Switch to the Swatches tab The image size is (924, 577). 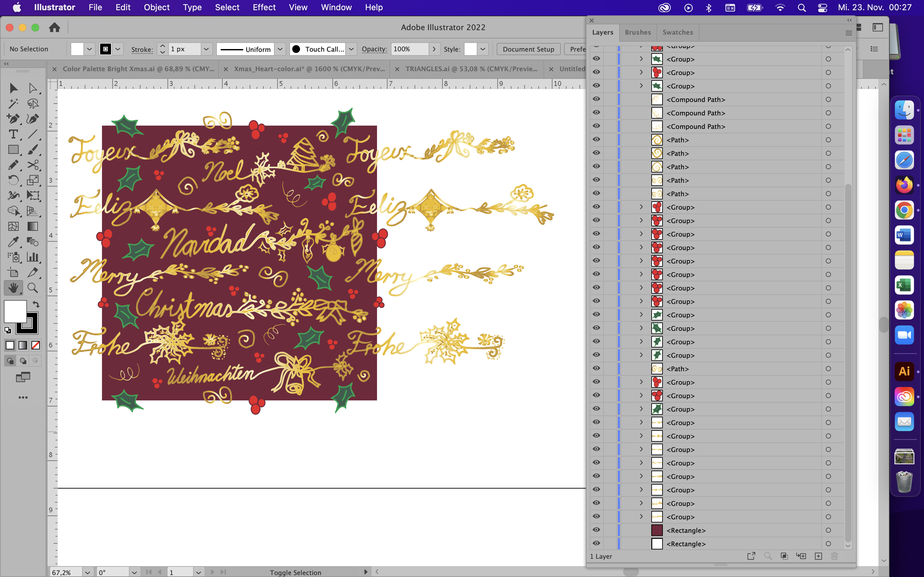[678, 32]
